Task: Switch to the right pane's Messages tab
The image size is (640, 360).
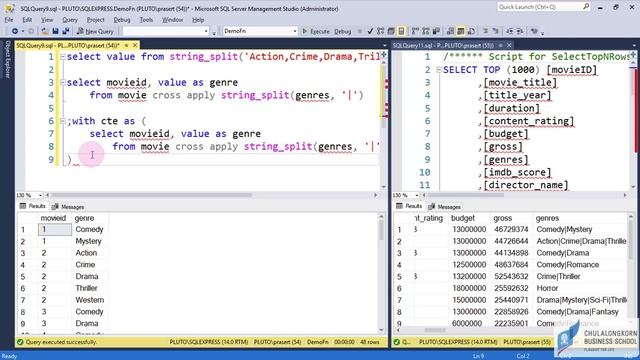Action: tap(444, 207)
